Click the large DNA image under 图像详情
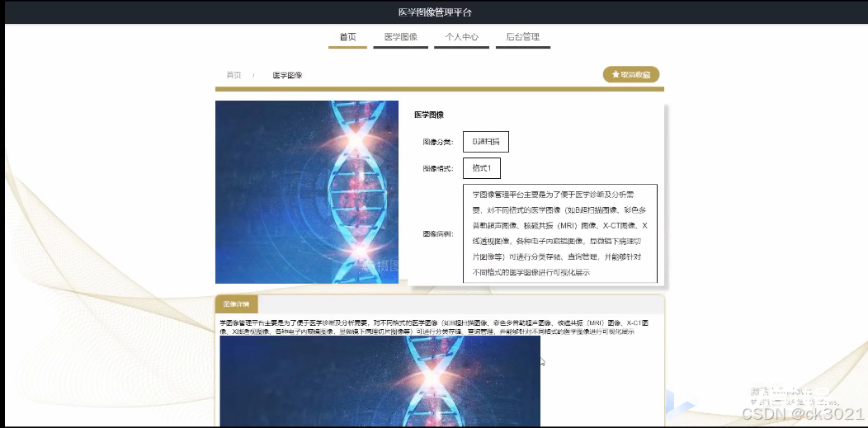This screenshot has width=868, height=428. coord(380,381)
